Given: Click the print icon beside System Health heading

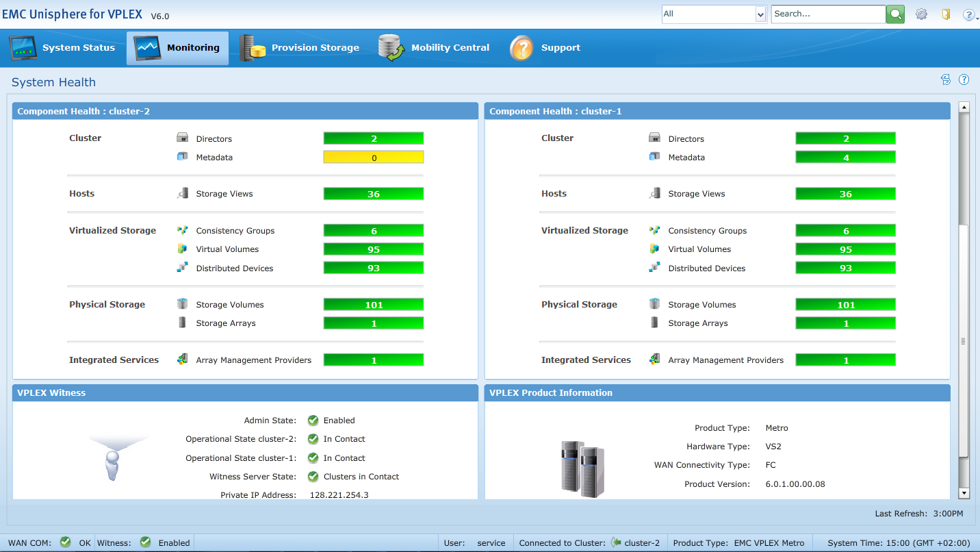Looking at the screenshot, I should click(946, 79).
